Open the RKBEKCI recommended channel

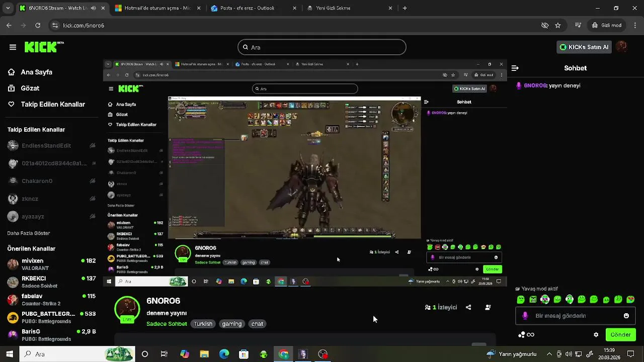coord(52,282)
